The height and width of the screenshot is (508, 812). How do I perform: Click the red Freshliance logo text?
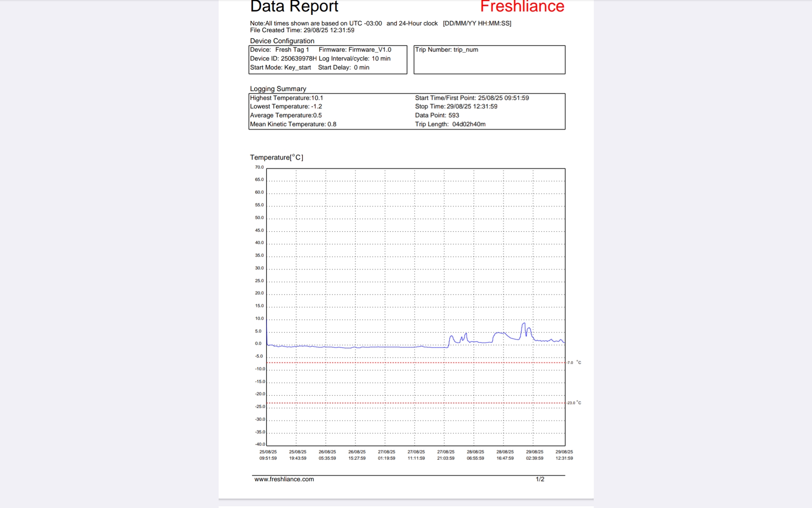[522, 6]
